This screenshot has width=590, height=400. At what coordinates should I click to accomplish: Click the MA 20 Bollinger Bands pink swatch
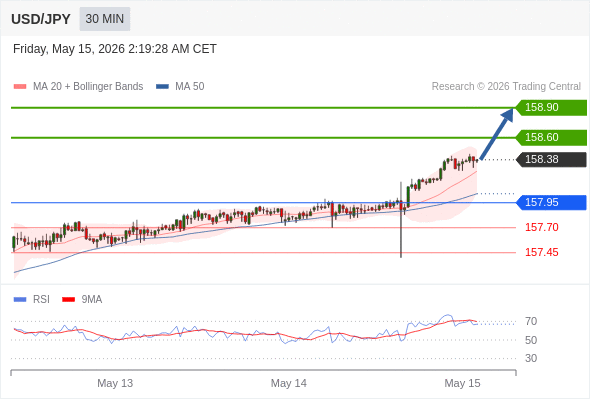tap(20, 87)
